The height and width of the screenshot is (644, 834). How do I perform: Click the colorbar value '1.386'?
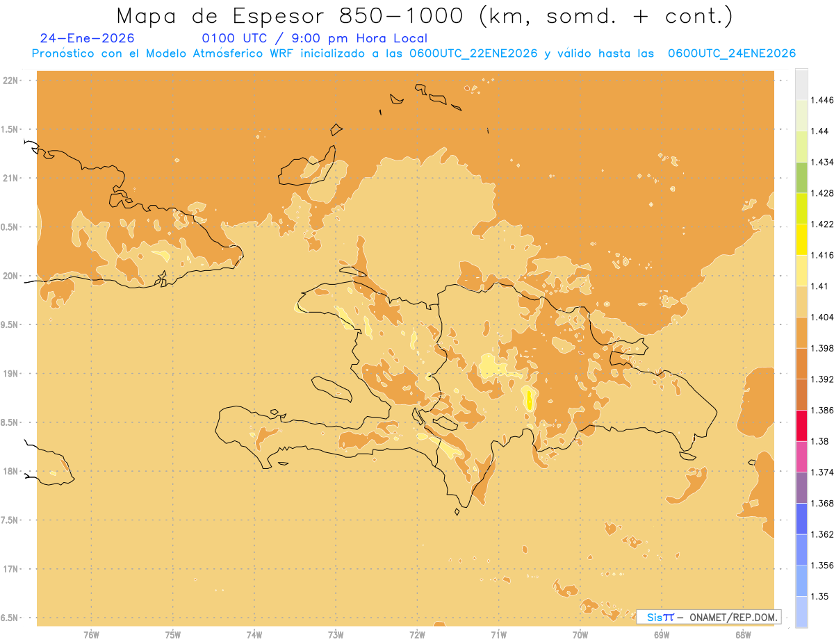click(x=823, y=410)
